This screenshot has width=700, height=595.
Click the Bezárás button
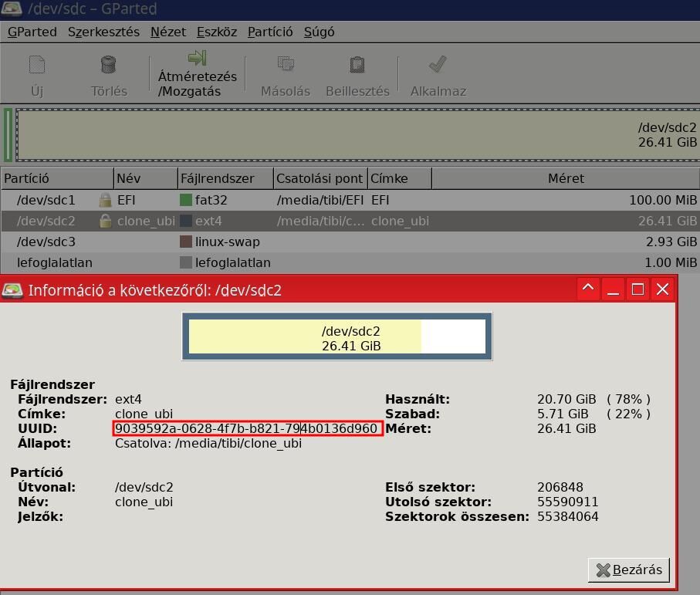pos(628,570)
